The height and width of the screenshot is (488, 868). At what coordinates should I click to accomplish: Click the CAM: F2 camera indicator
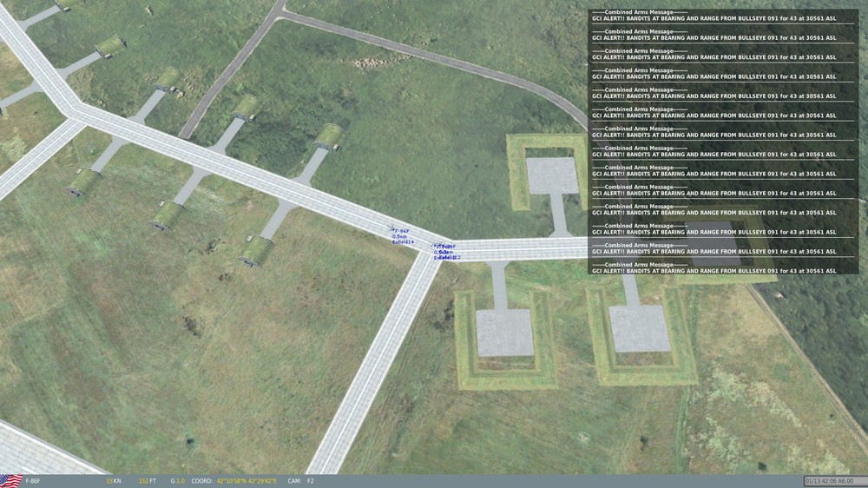pyautogui.click(x=300, y=481)
